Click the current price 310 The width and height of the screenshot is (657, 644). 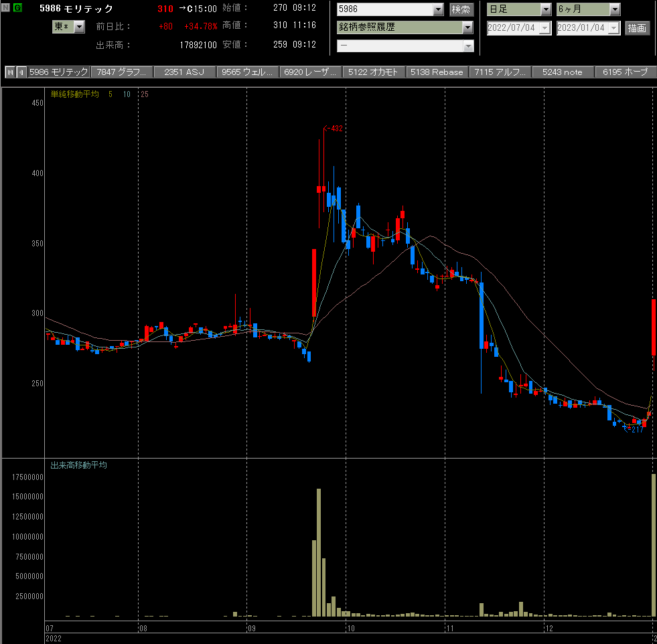165,9
